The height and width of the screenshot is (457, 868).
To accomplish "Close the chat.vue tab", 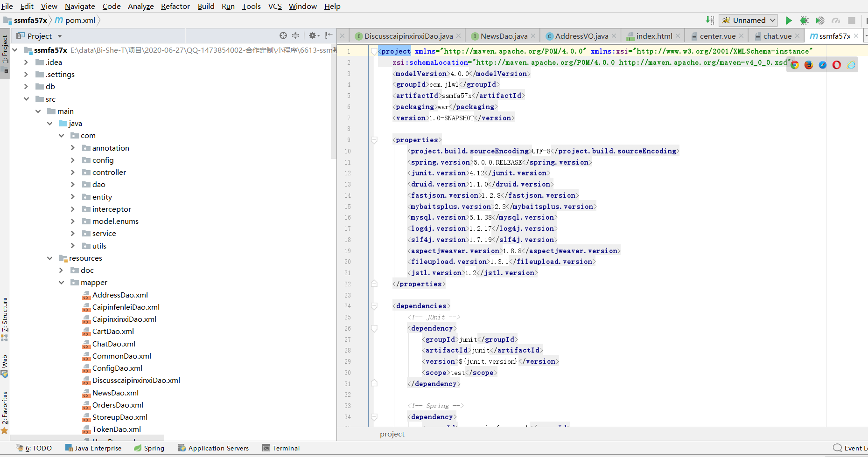I will (x=798, y=36).
